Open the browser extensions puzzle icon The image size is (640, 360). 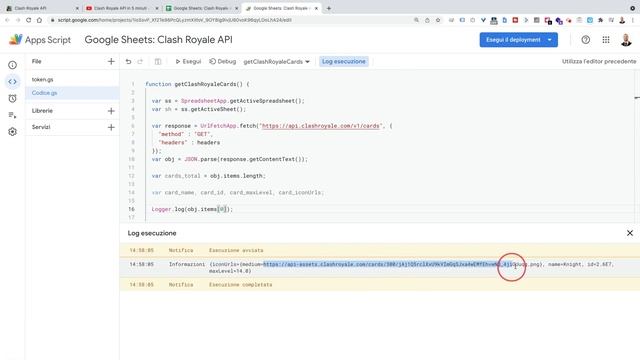click(x=600, y=20)
